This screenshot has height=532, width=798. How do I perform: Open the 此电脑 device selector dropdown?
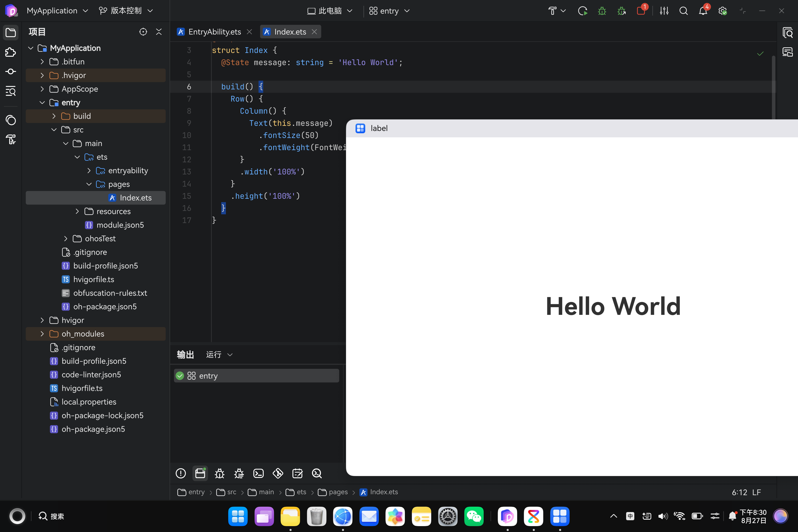point(330,11)
